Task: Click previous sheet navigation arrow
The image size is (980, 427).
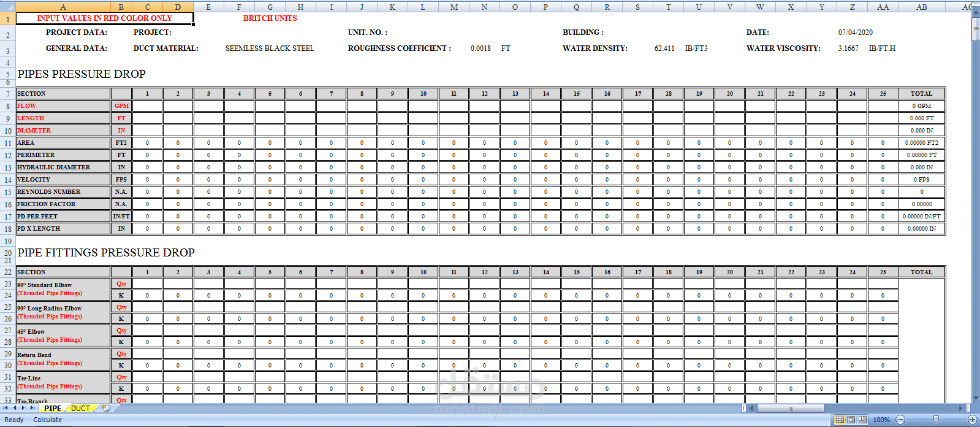Action: [x=15, y=408]
